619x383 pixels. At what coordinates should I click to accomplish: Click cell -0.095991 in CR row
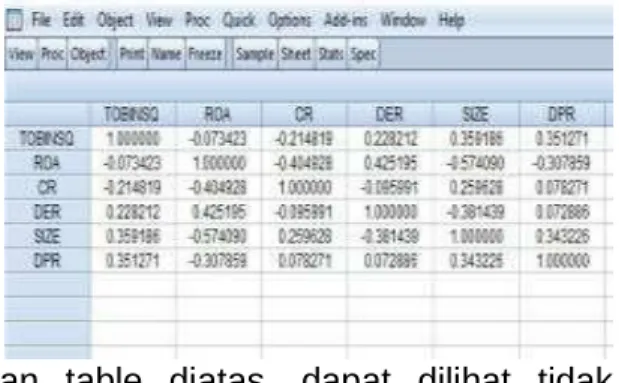coord(389,188)
